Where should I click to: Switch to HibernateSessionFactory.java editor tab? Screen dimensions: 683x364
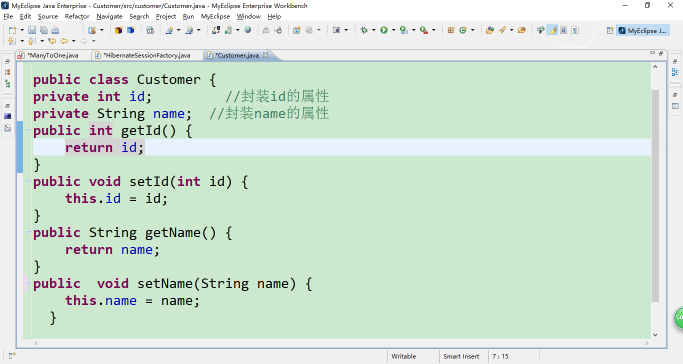pyautogui.click(x=147, y=55)
